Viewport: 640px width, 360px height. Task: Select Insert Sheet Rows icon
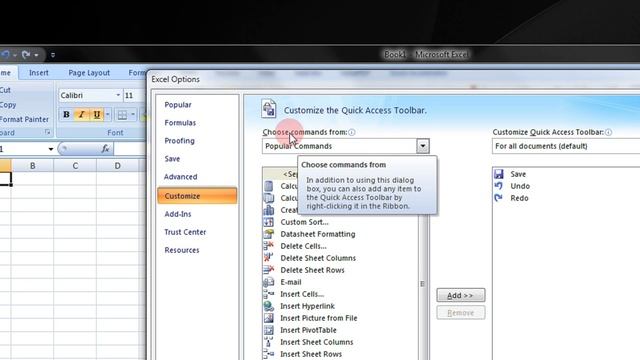pos(269,354)
